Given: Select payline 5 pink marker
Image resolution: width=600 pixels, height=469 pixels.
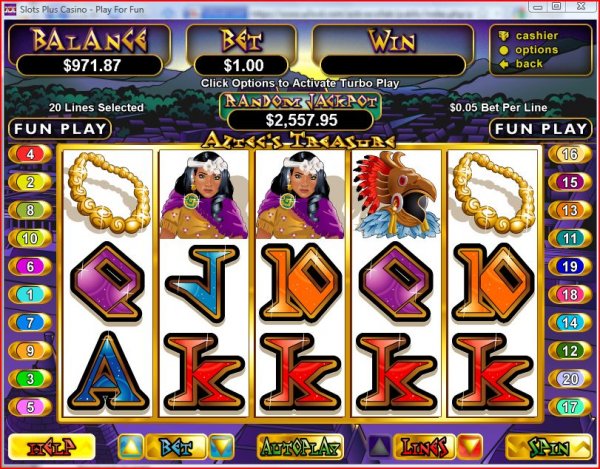Looking at the screenshot, I should click(30, 407).
